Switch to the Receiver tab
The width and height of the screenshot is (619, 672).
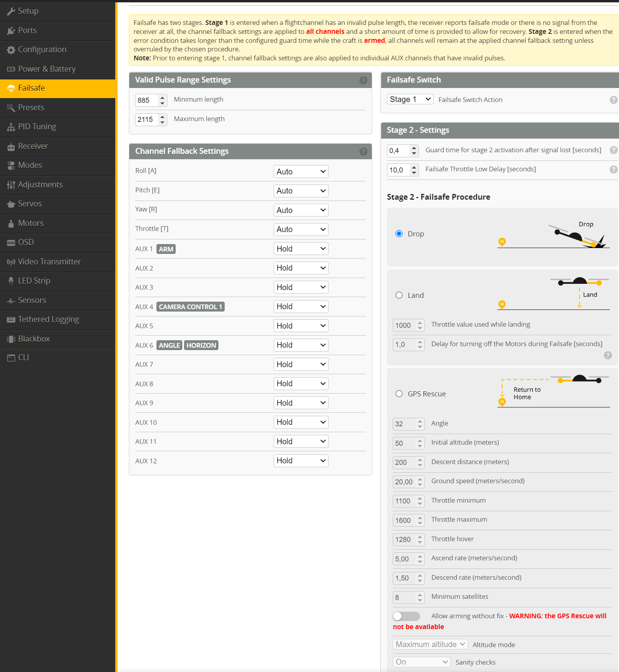(33, 146)
